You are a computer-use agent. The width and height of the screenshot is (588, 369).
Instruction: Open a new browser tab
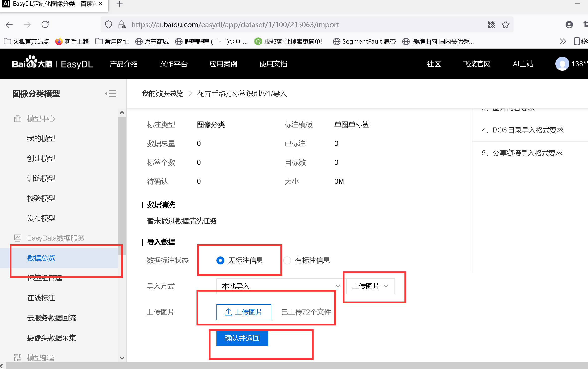click(x=119, y=4)
